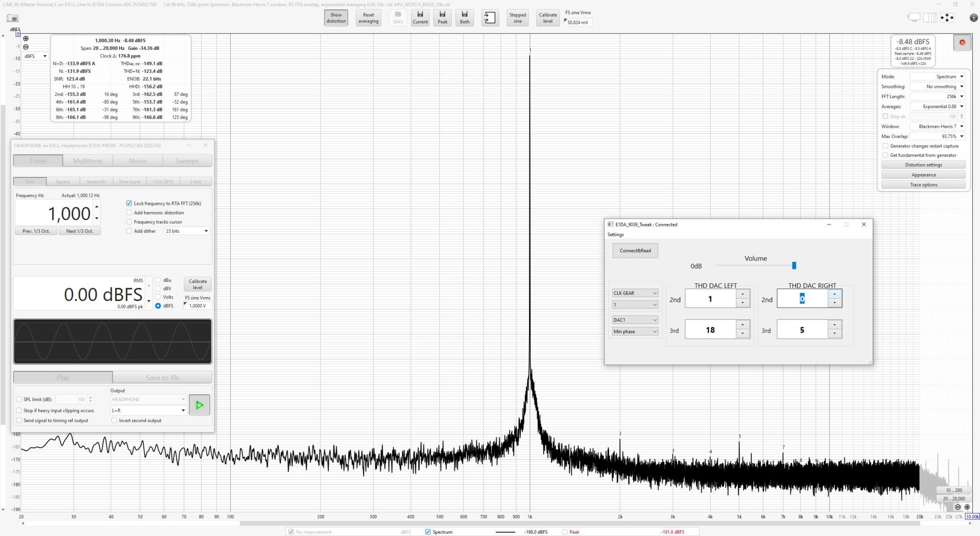Increase frequency with up arrow
Image resolution: width=980 pixels, height=536 pixels.
coord(97,207)
